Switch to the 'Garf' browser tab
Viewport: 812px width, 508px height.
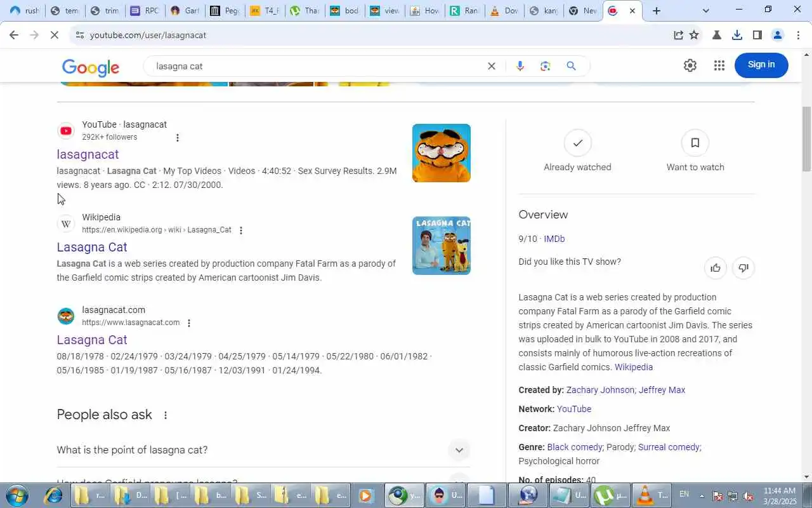[x=185, y=11]
